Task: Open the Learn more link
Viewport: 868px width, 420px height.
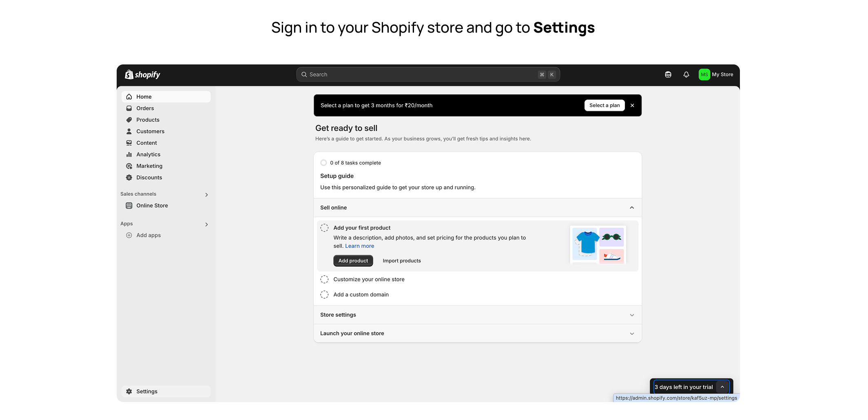Action: 359,246
